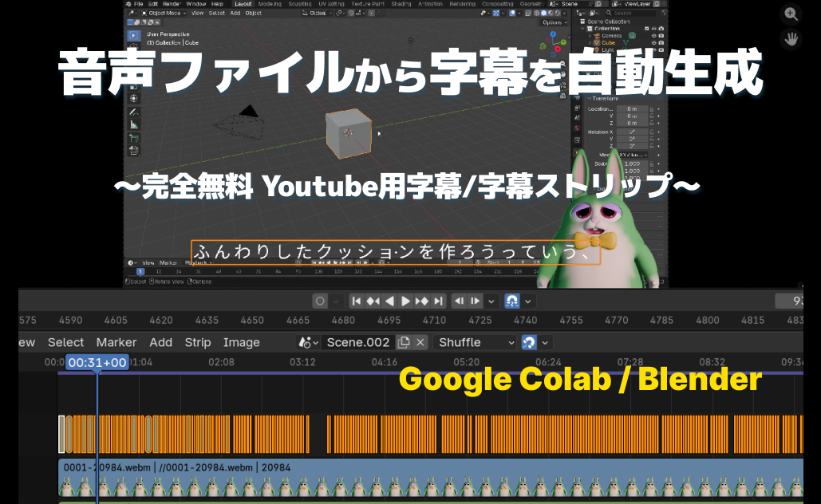This screenshot has height=504, width=821.
Task: Toggle the auto-keying record button
Action: pos(320,301)
